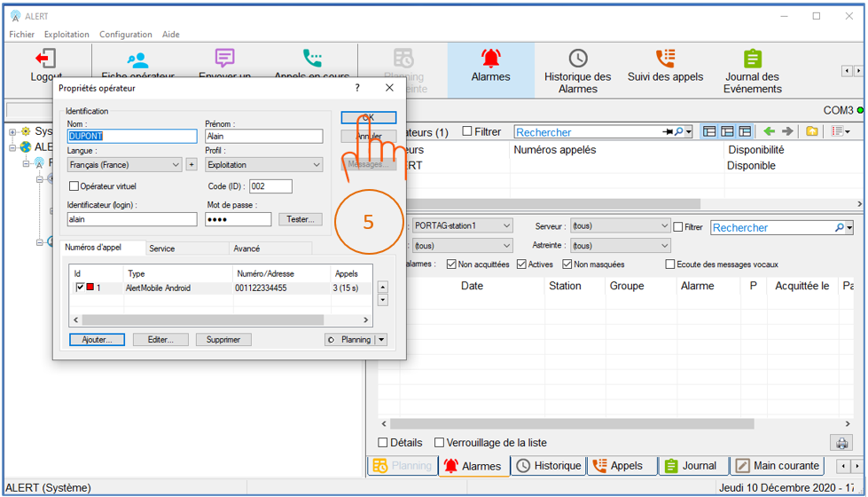Enable the Opérateur virtuel checkbox
The height and width of the screenshot is (497, 868).
point(74,186)
